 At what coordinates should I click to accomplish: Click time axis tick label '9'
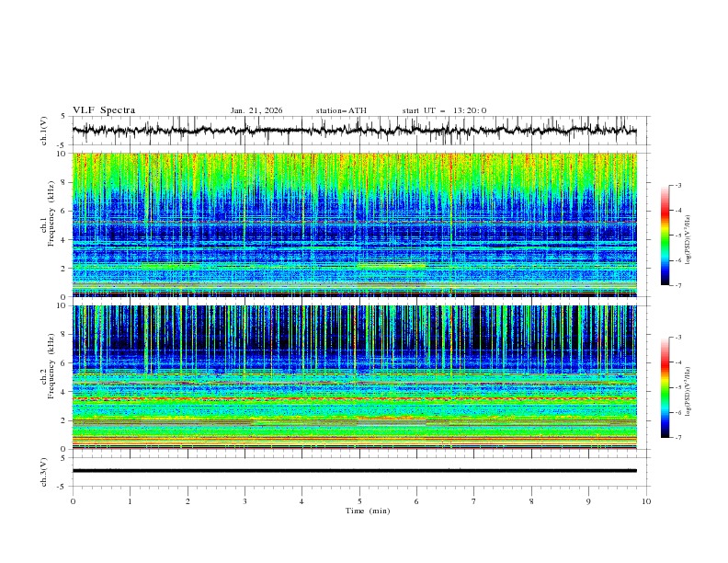[x=588, y=501]
